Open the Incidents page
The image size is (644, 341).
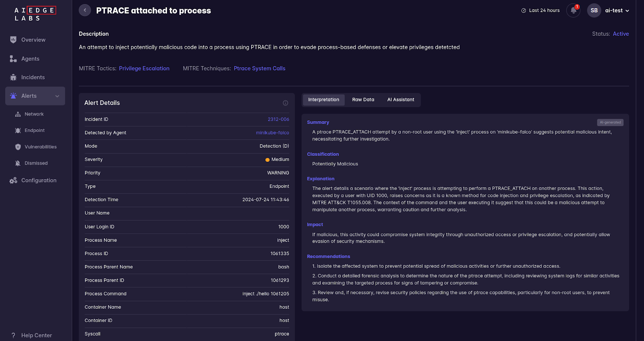click(33, 77)
